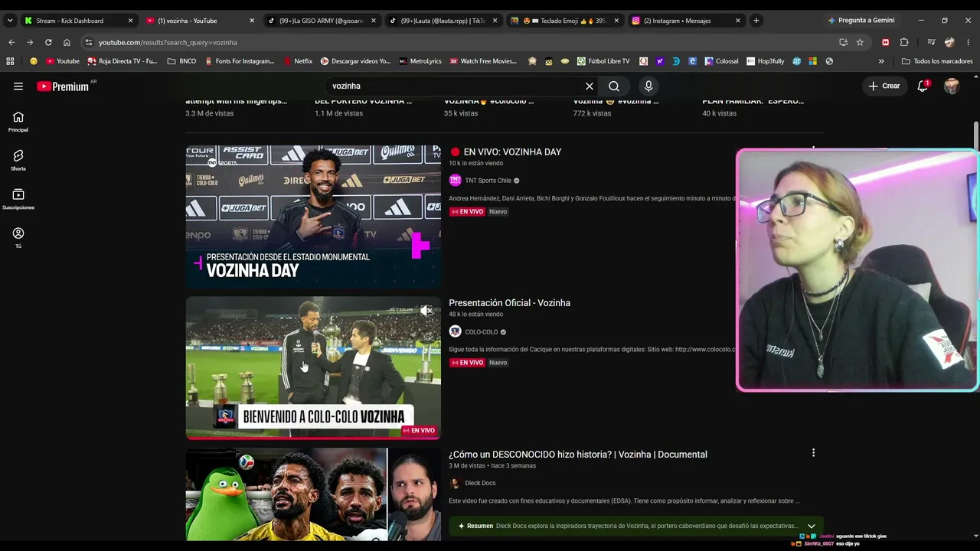Visit the COLO-COLO channel

(481, 332)
